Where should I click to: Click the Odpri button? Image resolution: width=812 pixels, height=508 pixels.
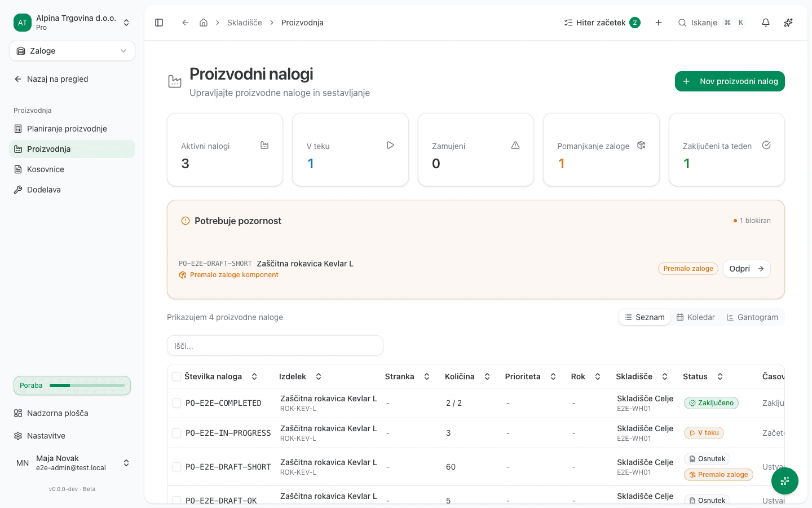[747, 269]
